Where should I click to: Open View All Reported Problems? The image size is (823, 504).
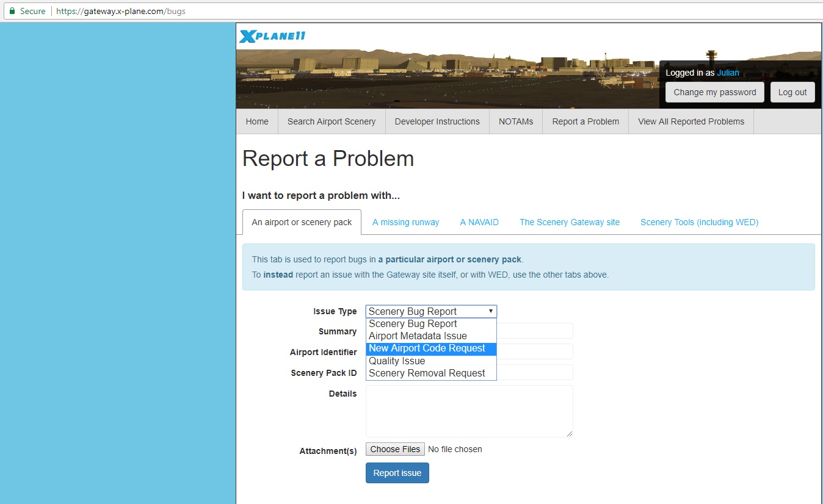coord(691,121)
